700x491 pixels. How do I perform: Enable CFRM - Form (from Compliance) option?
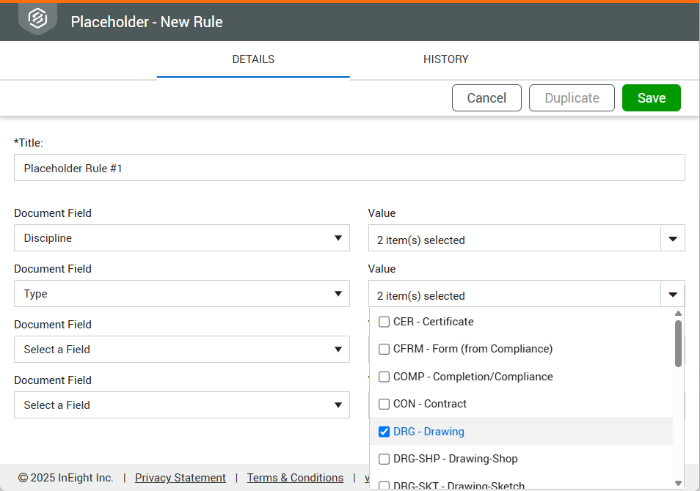[384, 349]
